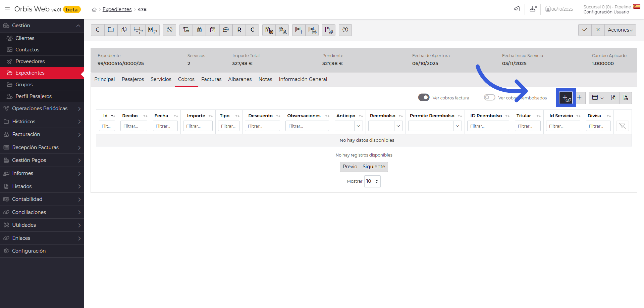Click the calendar check toolbar icon
644x308 pixels.
[x=213, y=30]
